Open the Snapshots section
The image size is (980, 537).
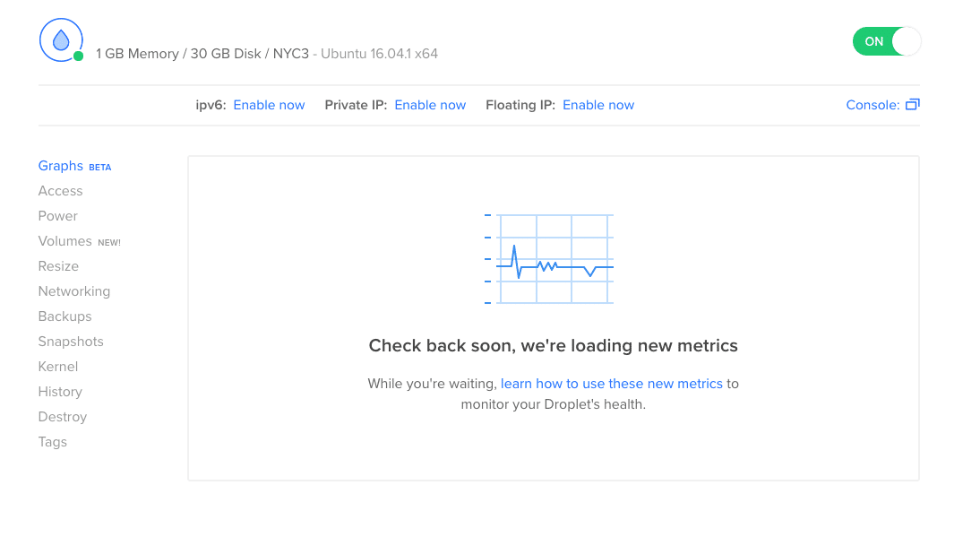(x=71, y=341)
